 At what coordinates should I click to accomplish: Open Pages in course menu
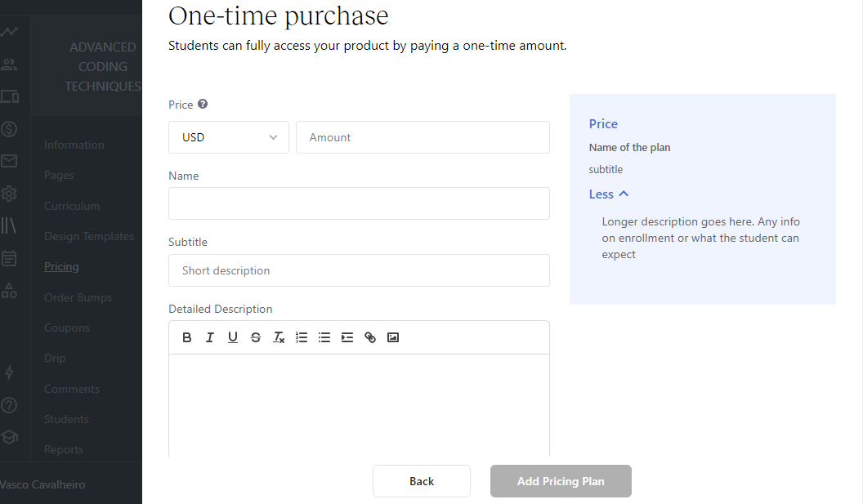click(x=59, y=175)
